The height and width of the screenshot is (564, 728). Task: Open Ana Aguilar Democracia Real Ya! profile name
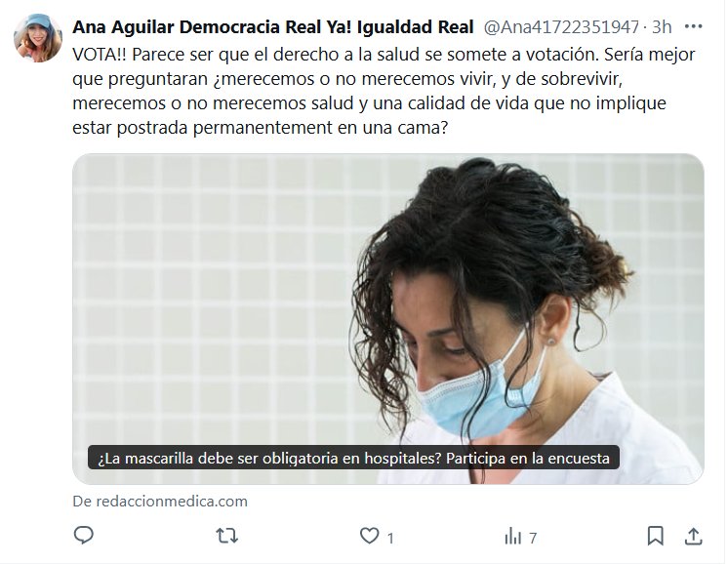coord(273,27)
